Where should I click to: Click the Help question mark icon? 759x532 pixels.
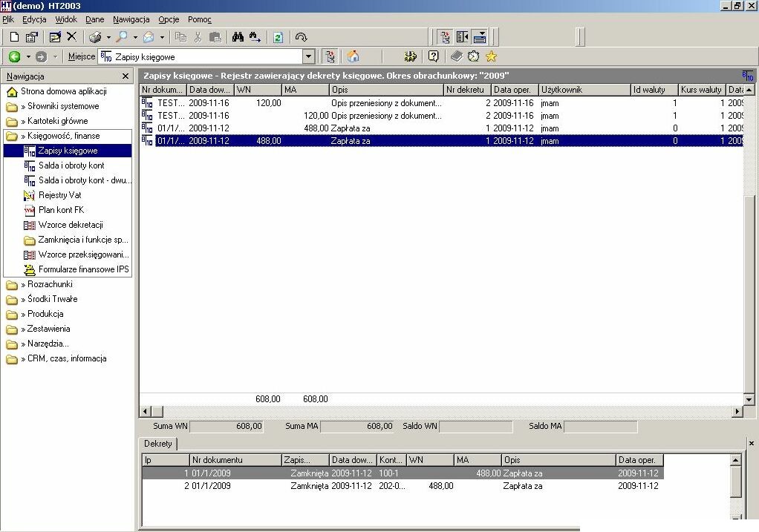[x=433, y=56]
